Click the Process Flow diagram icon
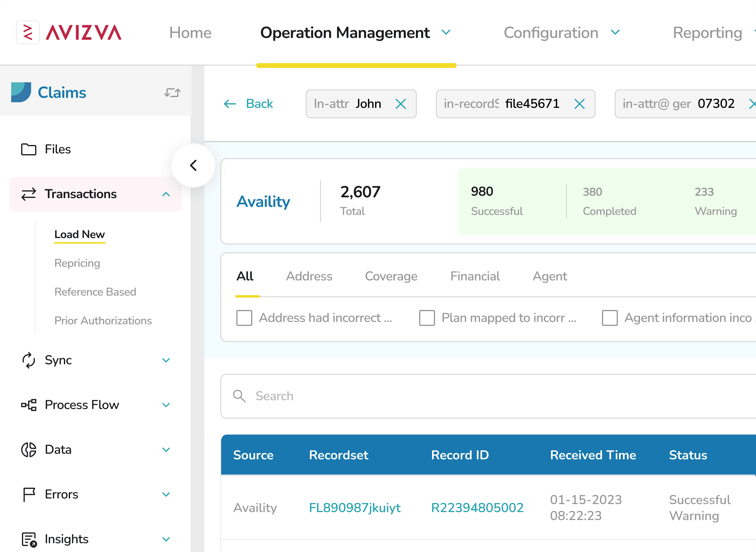756x552 pixels. click(29, 405)
